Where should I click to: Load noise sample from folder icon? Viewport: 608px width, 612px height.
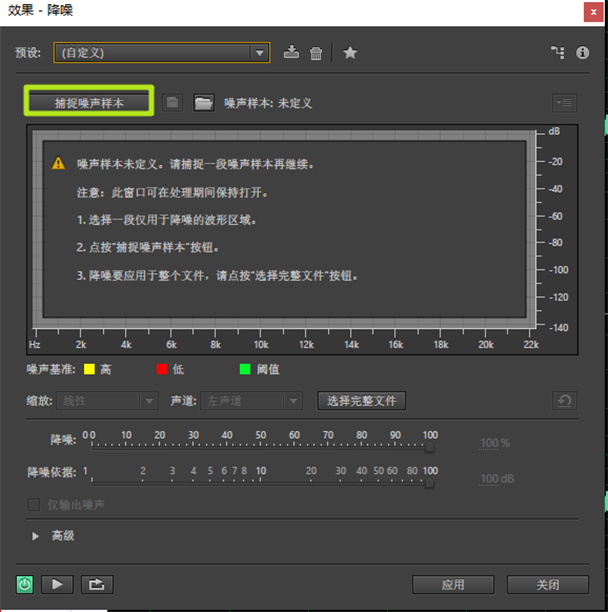(204, 103)
